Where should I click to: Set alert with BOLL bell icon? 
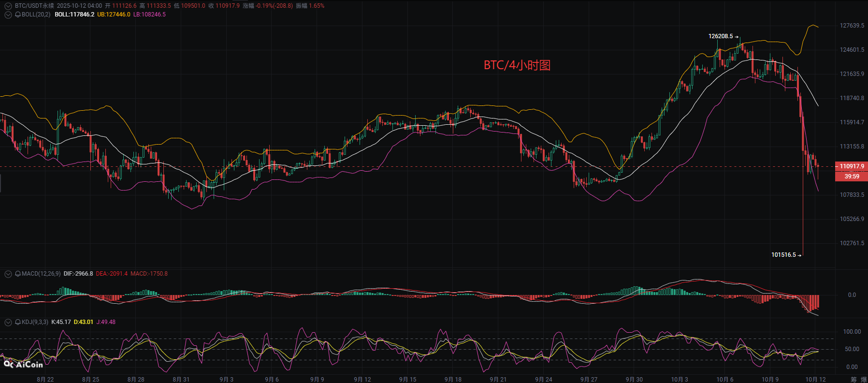[x=18, y=15]
